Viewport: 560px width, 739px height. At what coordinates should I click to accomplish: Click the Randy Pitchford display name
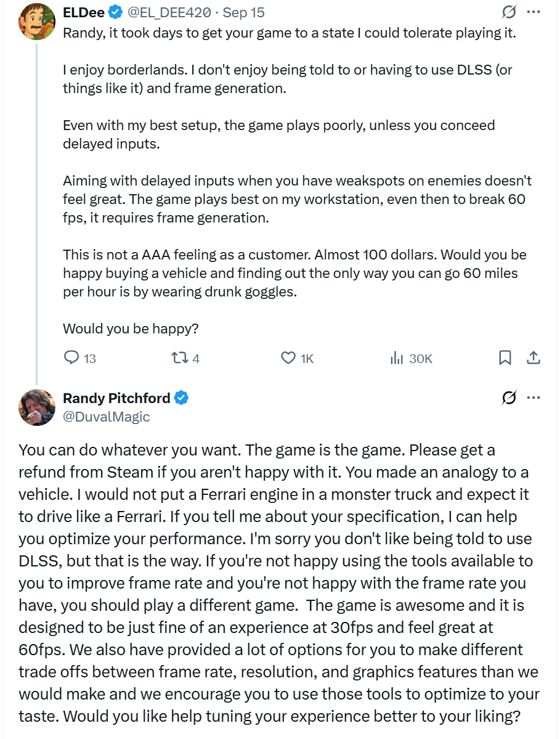(116, 398)
